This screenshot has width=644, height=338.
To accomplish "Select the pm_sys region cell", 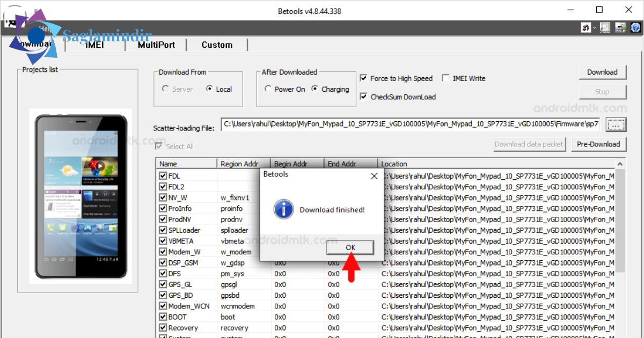I will point(232,274).
